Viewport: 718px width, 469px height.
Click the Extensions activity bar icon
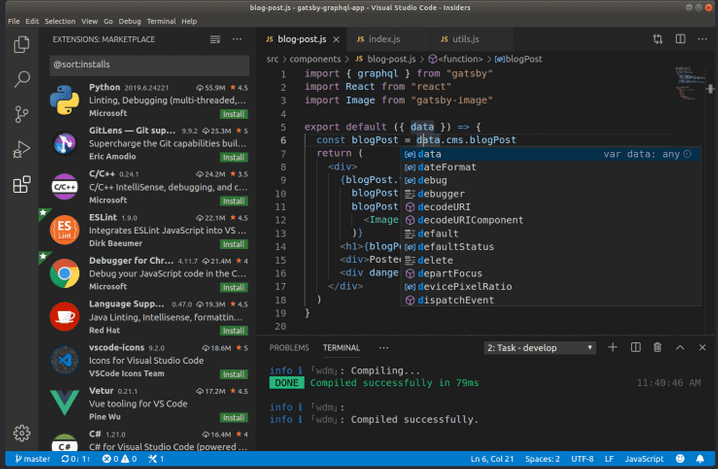(x=21, y=185)
